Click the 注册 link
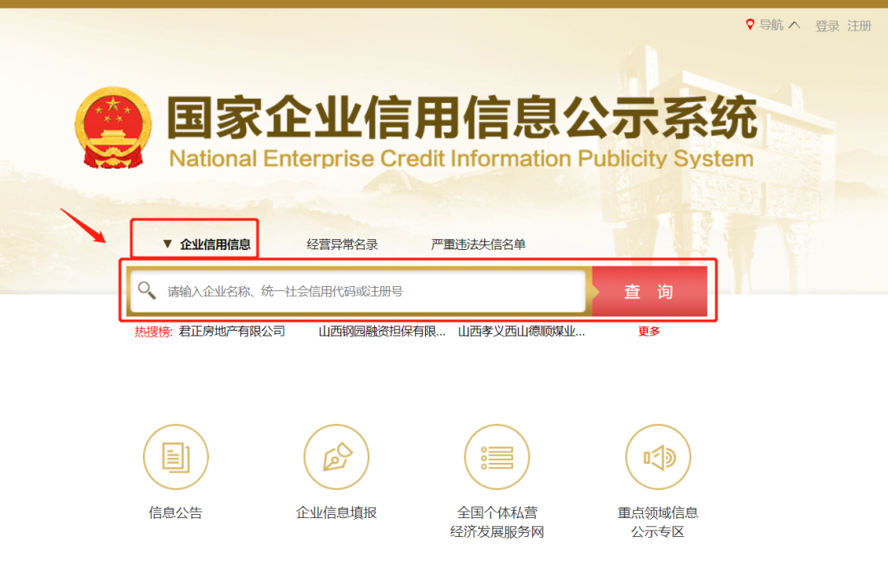The image size is (888, 588). (x=859, y=25)
